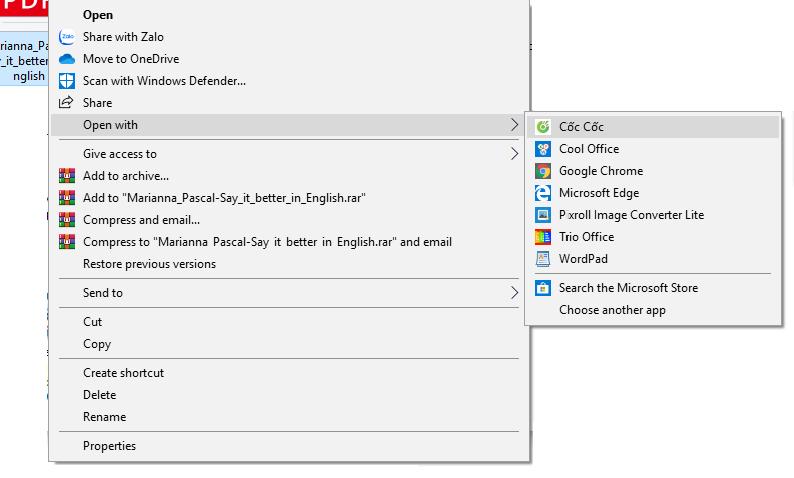The image size is (794, 478).
Task: Choose Rename from the context menu
Action: click(x=290, y=417)
